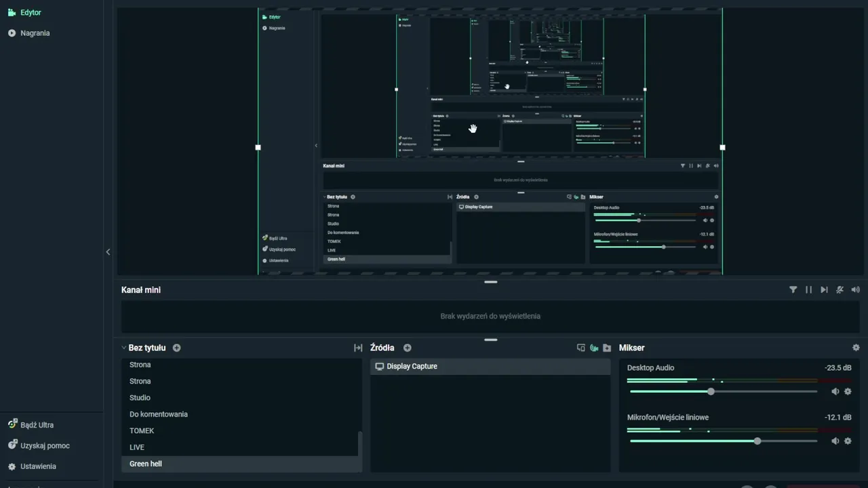Click the Desktop Audio volume slider
This screenshot has height=488, width=868.
724,392
